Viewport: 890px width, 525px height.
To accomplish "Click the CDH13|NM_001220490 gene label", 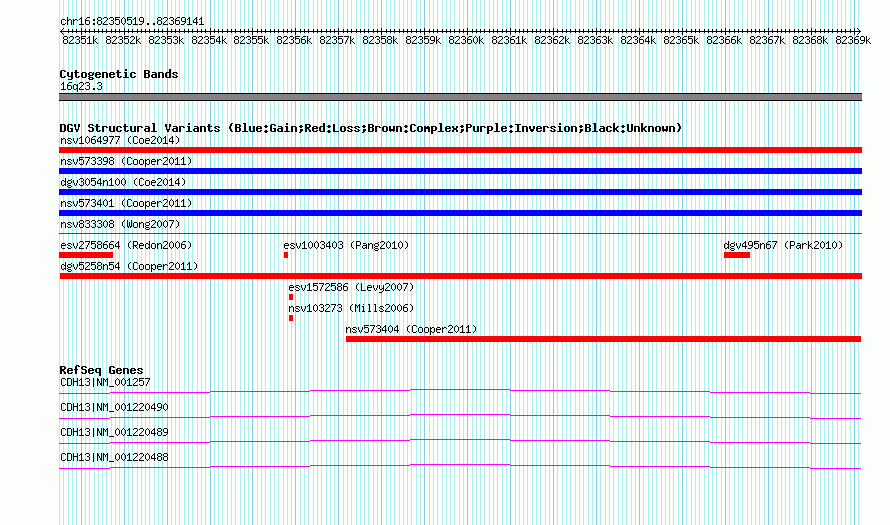I will coord(114,408).
